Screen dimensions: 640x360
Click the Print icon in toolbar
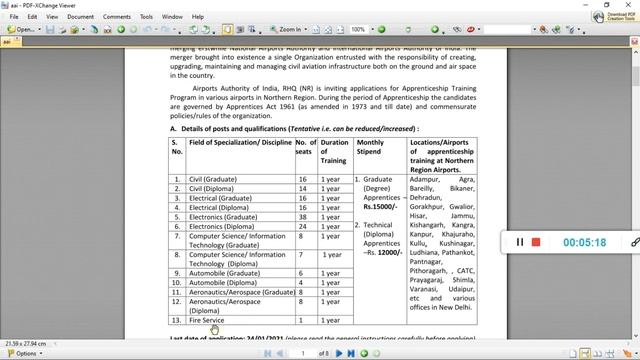point(63,29)
